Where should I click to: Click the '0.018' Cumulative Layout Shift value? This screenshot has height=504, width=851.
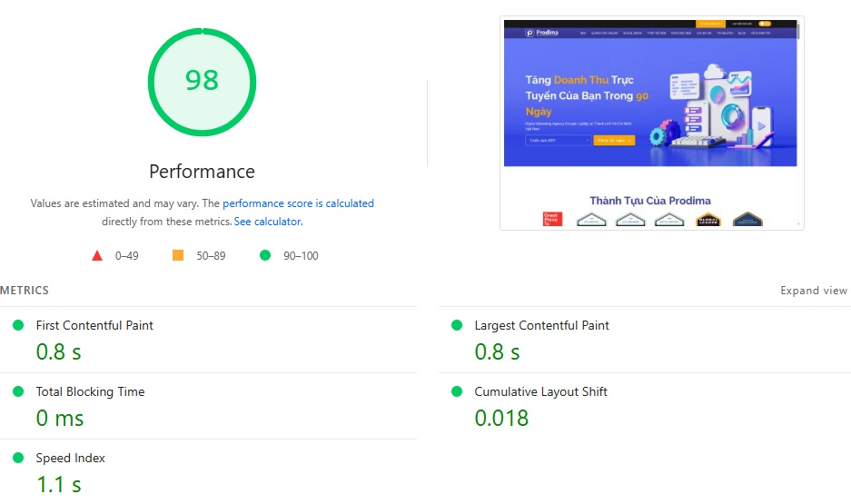501,419
